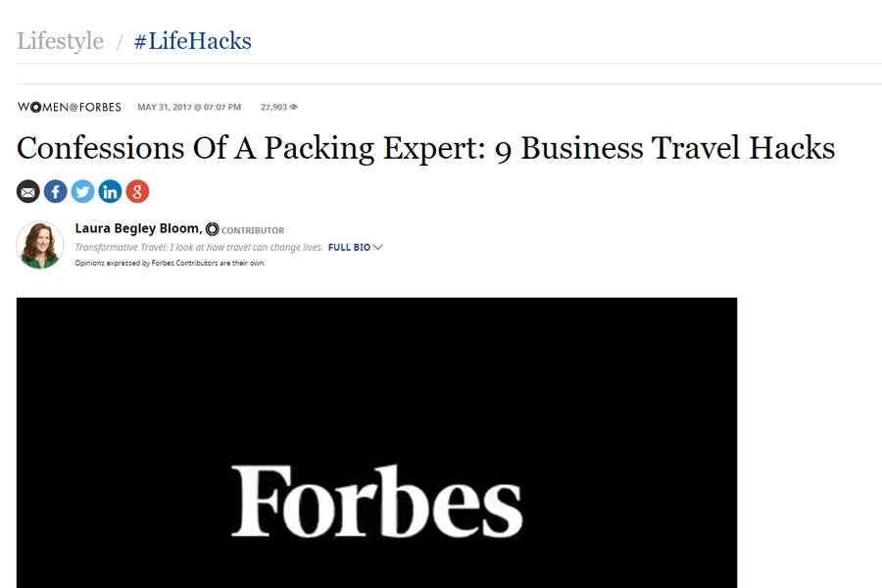
Task: Expand the Full Bio chevron
Action: (378, 248)
